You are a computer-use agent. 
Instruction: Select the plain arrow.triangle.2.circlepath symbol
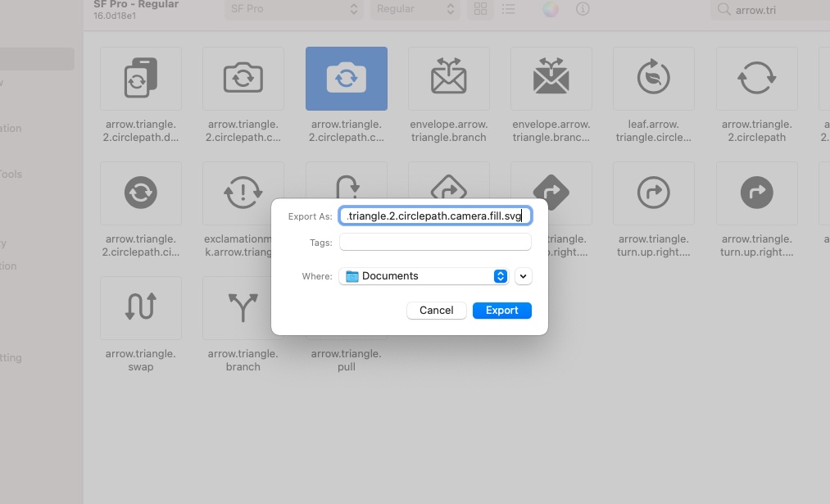(x=757, y=79)
